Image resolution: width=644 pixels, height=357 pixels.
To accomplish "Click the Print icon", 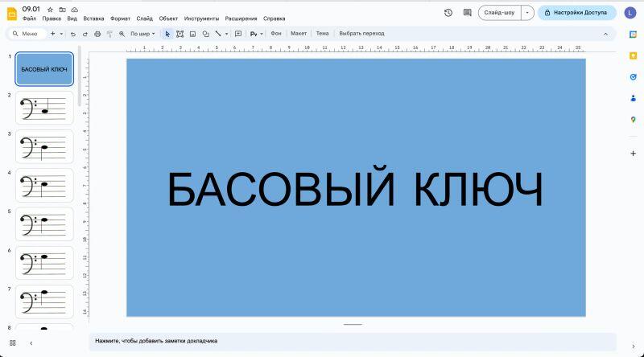I will pos(97,34).
